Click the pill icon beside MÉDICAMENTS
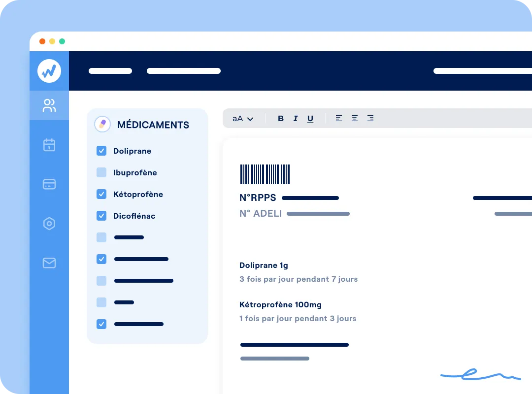This screenshot has width=532, height=394. 102,124
